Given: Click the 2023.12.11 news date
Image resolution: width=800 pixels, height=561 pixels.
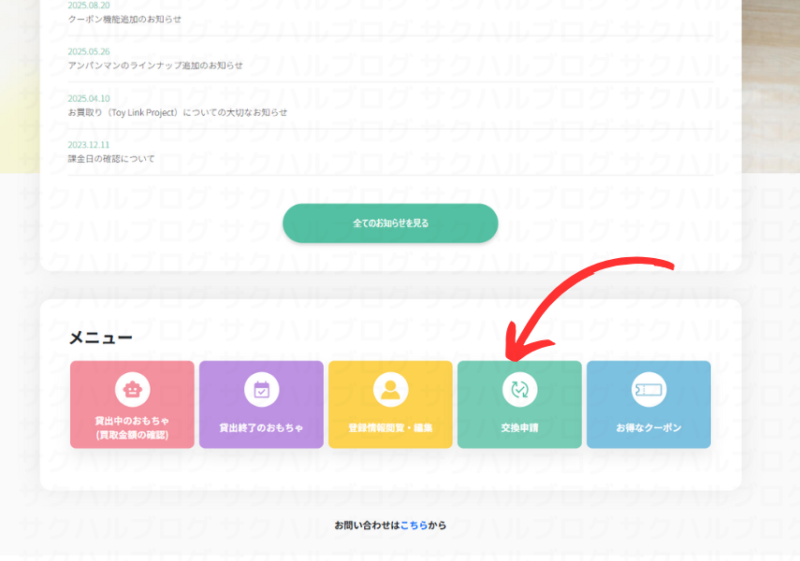Looking at the screenshot, I should point(89,145).
